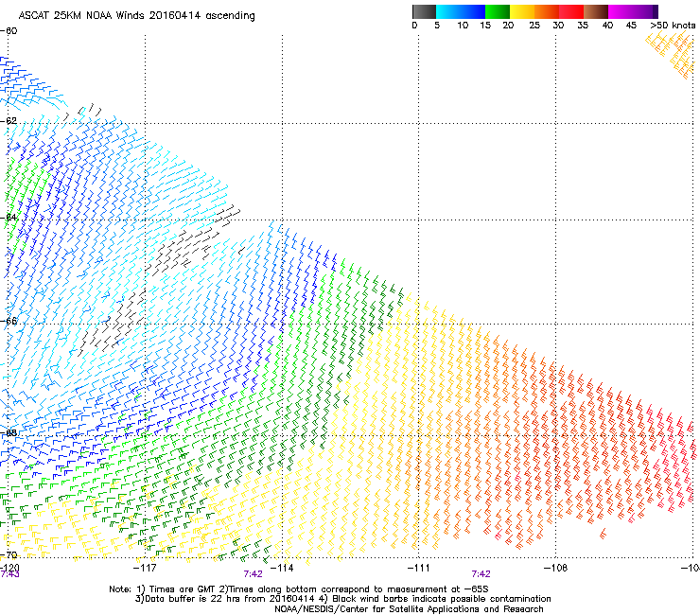Click the '7:42' time label right of -111
This screenshot has height=615, width=700.
[481, 574]
